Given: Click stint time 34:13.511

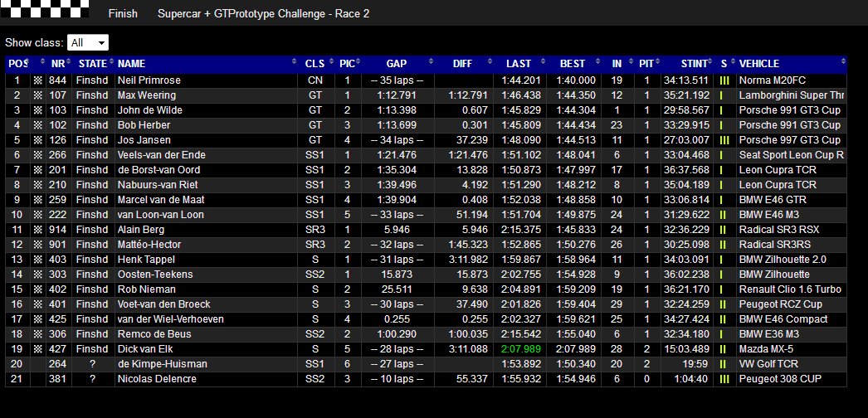Looking at the screenshot, I should (686, 80).
